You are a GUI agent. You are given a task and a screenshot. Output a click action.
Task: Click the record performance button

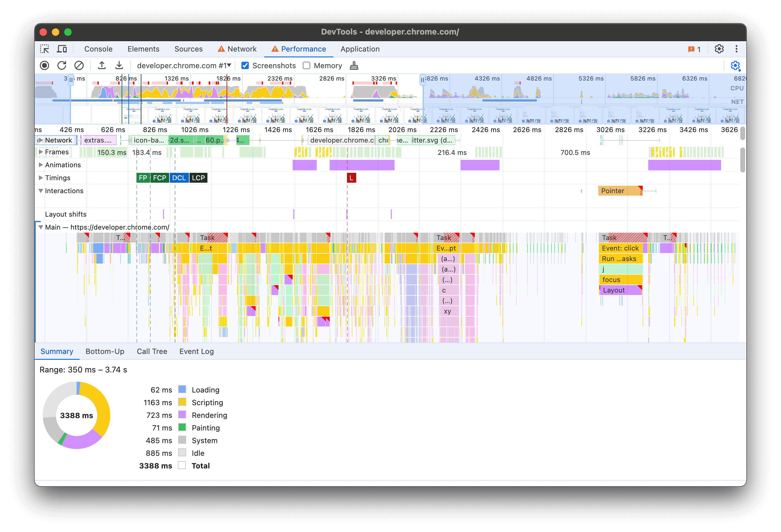pos(44,65)
